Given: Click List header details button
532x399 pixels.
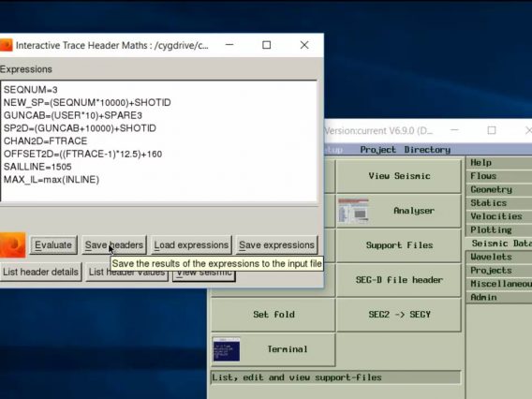Looking at the screenshot, I should pos(40,273).
